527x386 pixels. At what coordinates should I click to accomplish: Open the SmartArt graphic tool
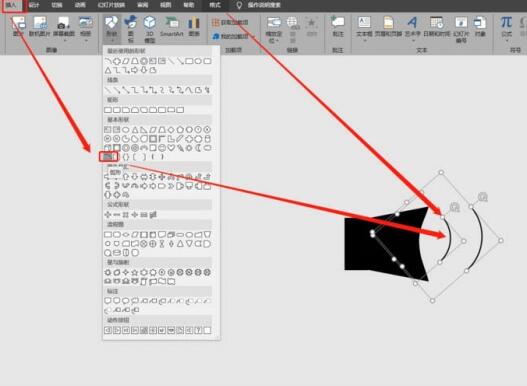coord(171,27)
